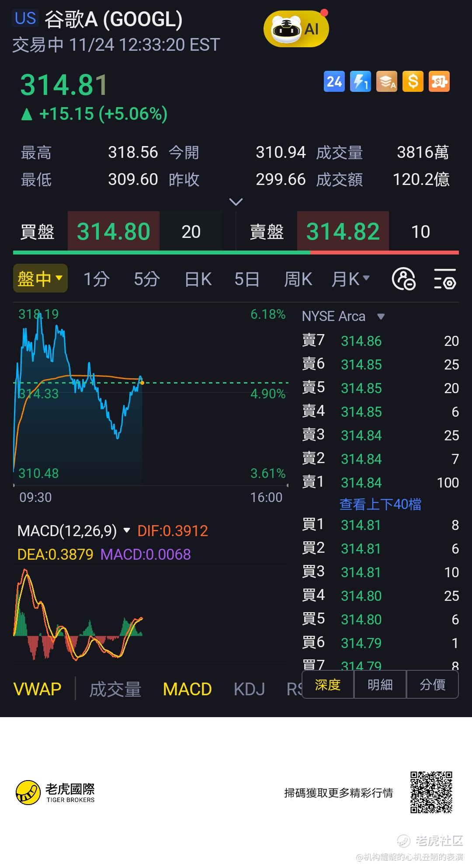Image resolution: width=472 pixels, height=868 pixels.
Task: Tap the blue 24-hour trading badge
Action: (x=334, y=81)
